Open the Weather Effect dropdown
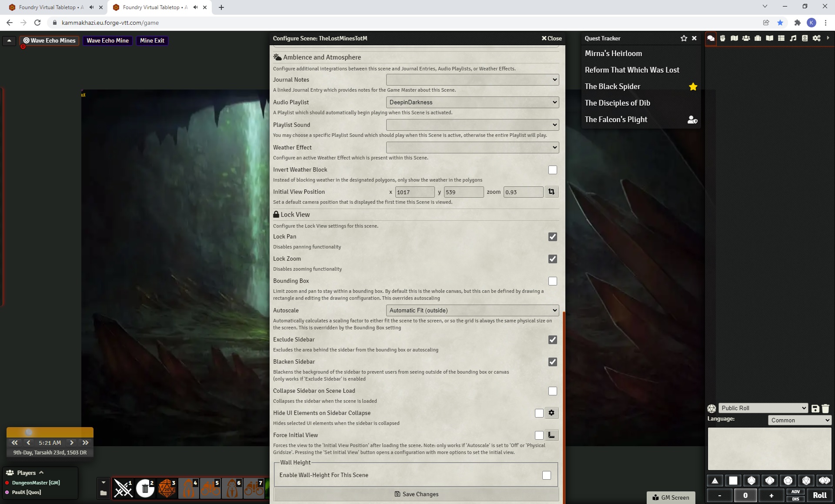This screenshot has height=504, width=835. (x=472, y=147)
